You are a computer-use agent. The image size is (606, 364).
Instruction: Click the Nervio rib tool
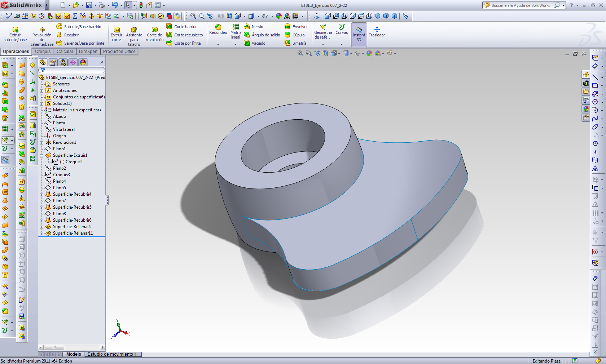click(254, 27)
